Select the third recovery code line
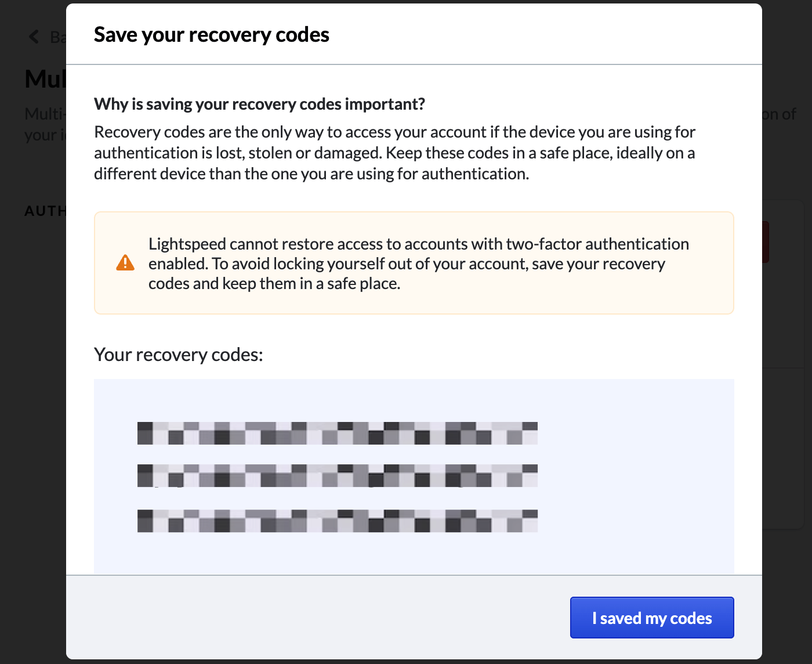The width and height of the screenshot is (812, 664). tap(337, 521)
